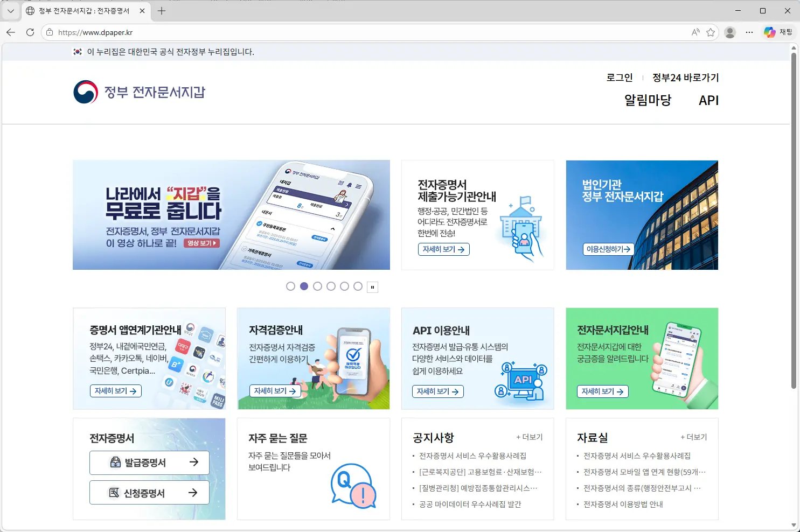
Task: Click the vertical scrollbar
Action: coord(794,215)
